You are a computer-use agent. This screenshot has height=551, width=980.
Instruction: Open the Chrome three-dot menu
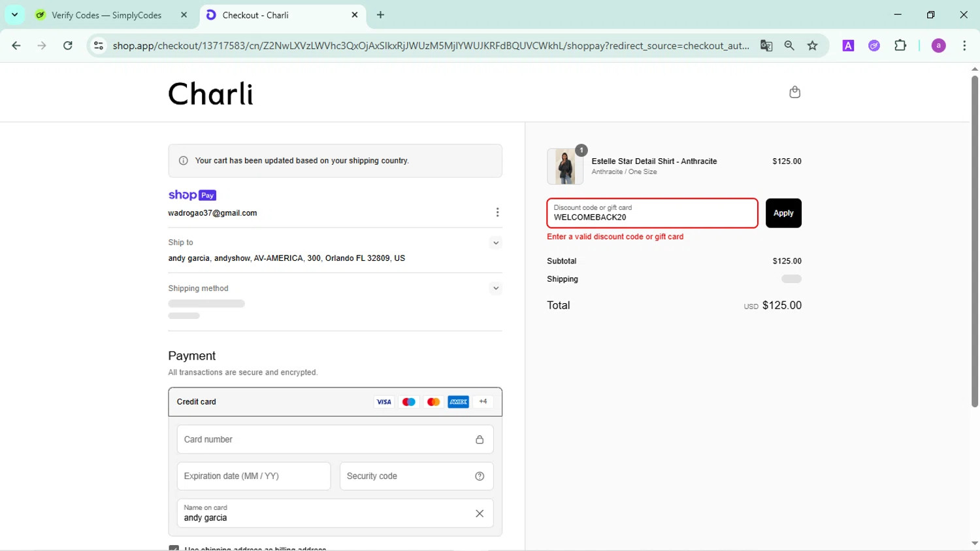point(964,46)
